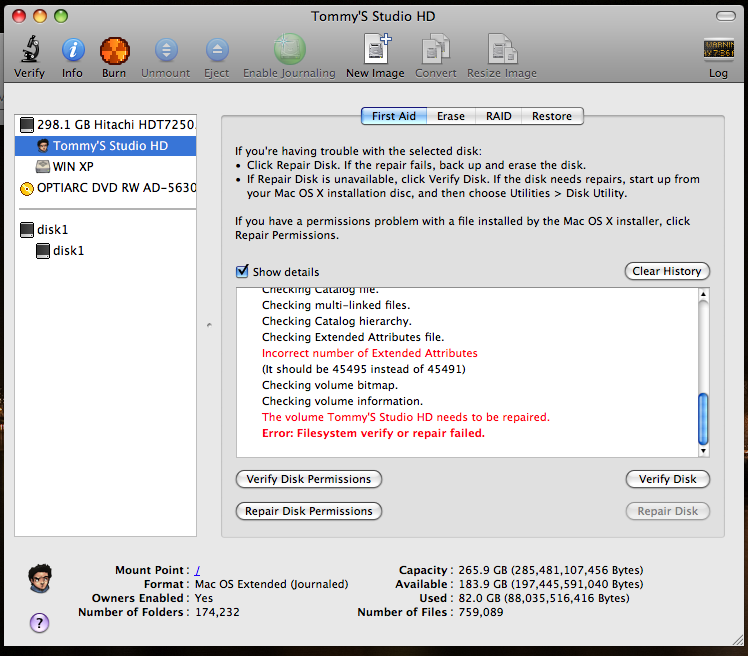Image resolution: width=748 pixels, height=656 pixels.
Task: Click 'Incorrect number of Extended Attributes' log line
Action: (x=370, y=353)
